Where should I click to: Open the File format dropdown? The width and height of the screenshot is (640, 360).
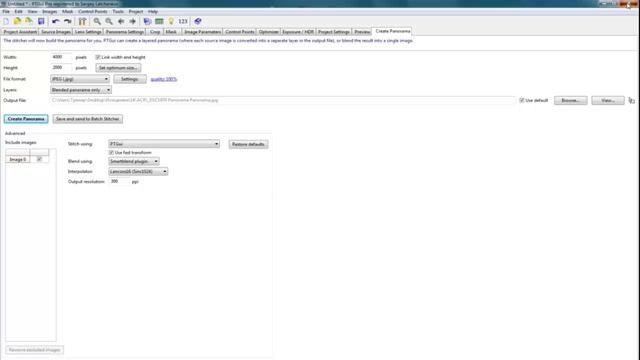[x=80, y=79]
